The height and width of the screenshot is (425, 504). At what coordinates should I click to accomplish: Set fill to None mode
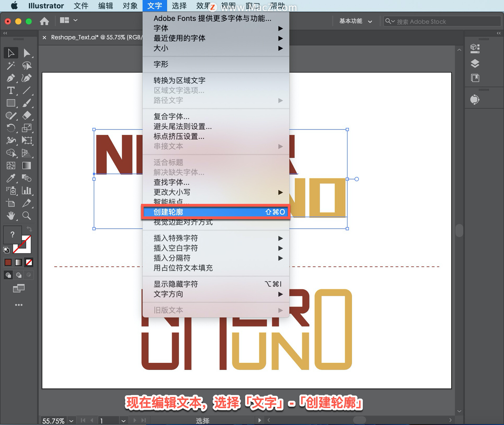pos(29,262)
